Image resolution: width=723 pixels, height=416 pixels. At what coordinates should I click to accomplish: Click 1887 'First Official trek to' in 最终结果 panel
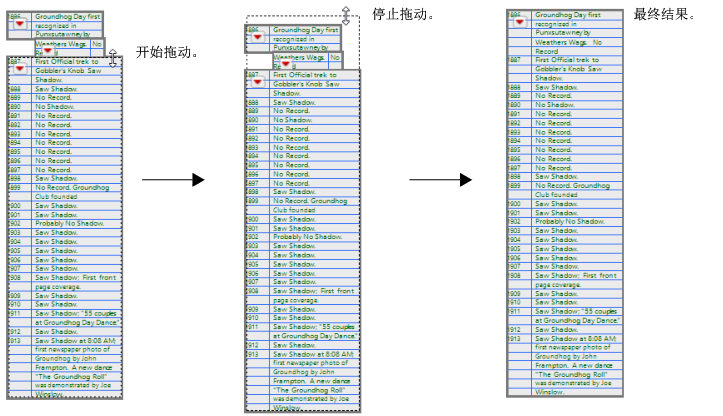coord(567,60)
